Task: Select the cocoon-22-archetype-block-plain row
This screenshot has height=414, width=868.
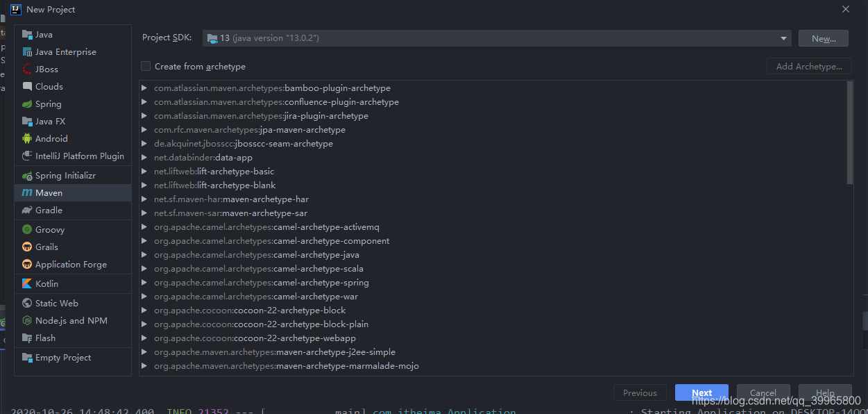Action: click(x=493, y=324)
